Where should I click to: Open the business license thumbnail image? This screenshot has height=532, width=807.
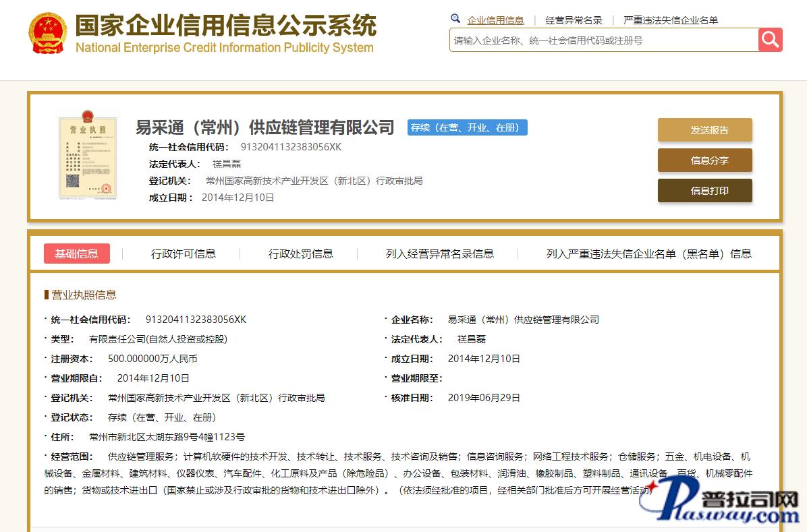pos(88,154)
